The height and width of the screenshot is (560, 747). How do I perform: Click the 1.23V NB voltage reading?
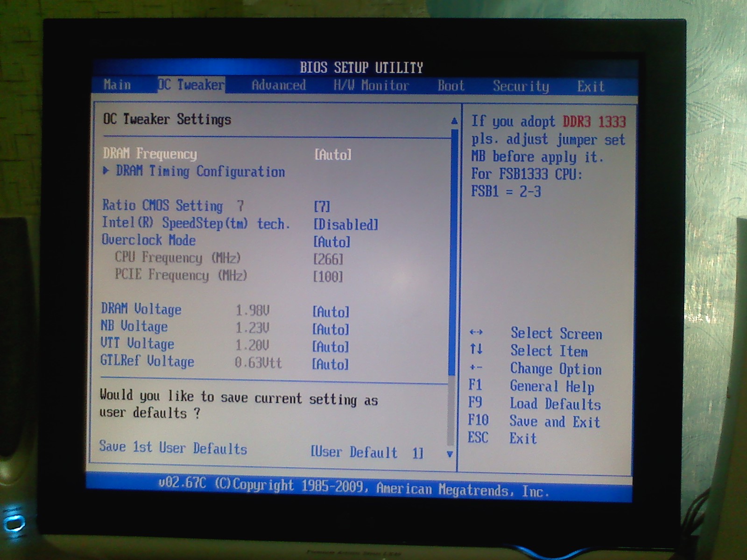[252, 328]
